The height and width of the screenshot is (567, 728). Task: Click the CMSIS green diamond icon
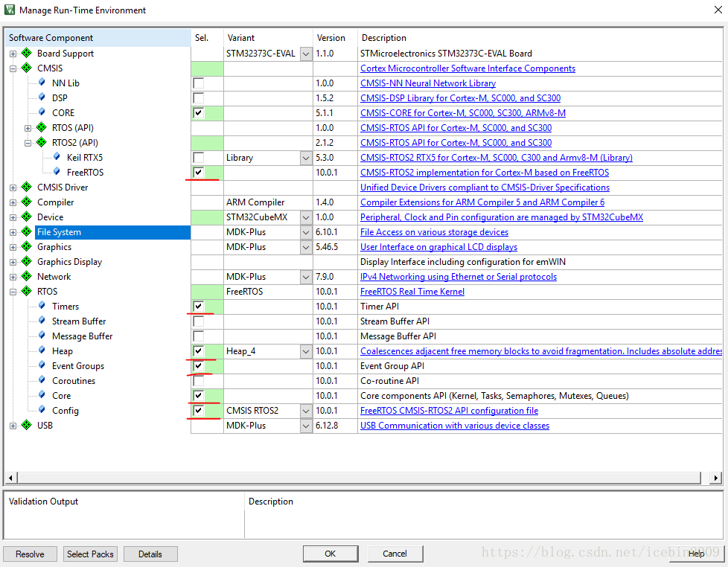27,68
